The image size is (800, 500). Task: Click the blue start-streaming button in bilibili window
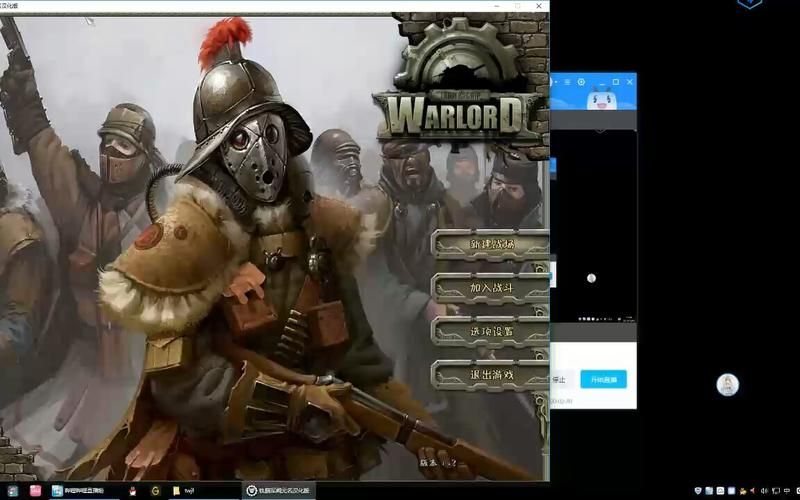603,380
